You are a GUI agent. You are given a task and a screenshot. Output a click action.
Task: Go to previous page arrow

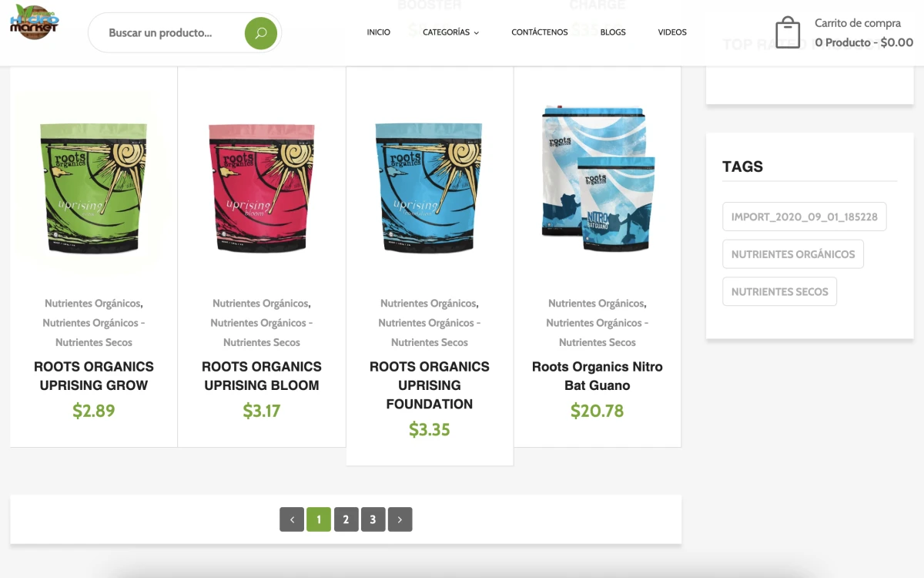(292, 519)
